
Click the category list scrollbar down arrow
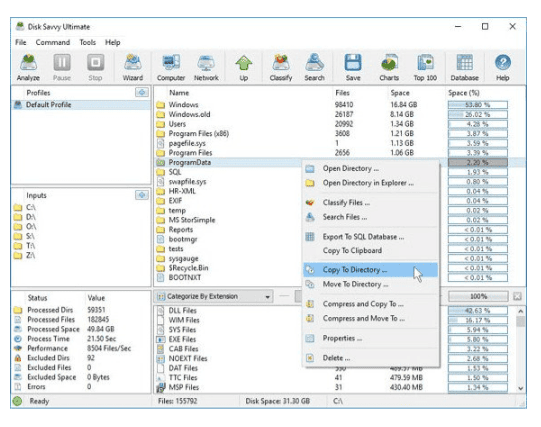point(521,388)
